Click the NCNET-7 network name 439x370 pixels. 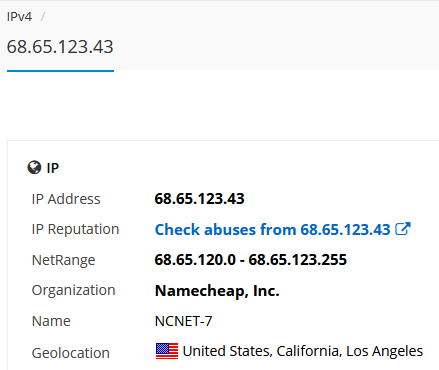point(184,321)
